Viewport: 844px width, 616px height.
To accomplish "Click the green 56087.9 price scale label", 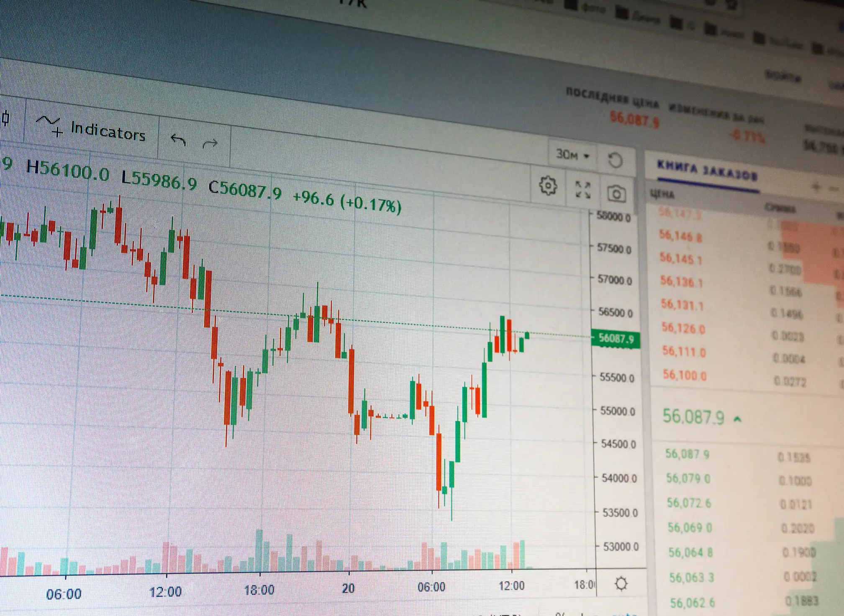I will click(616, 338).
